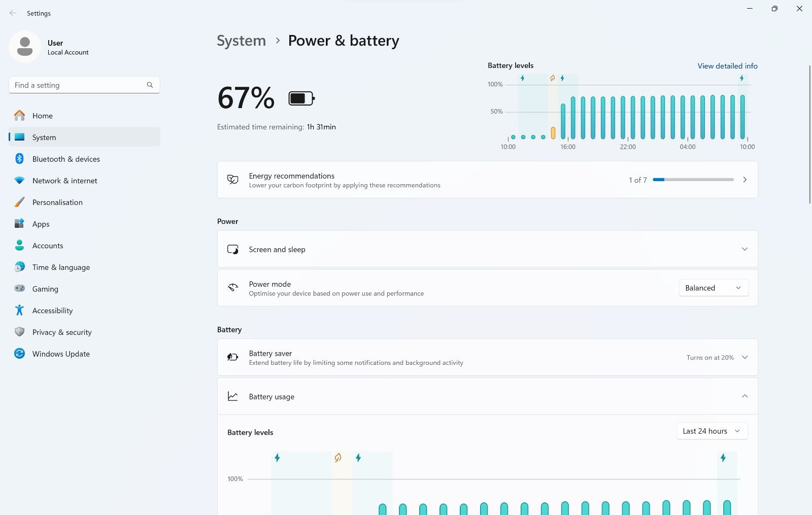Screen dimensions: 812x515
Task: Click the 'Power' section heading
Action: coord(227,221)
